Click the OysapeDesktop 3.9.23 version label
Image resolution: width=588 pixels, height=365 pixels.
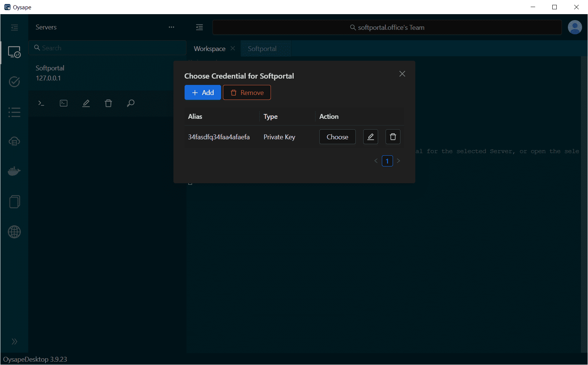35,359
